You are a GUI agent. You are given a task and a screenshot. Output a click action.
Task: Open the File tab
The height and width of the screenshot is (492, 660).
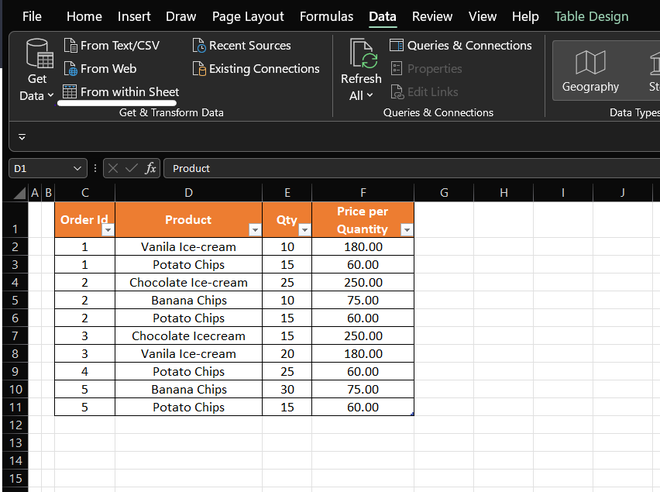click(32, 16)
